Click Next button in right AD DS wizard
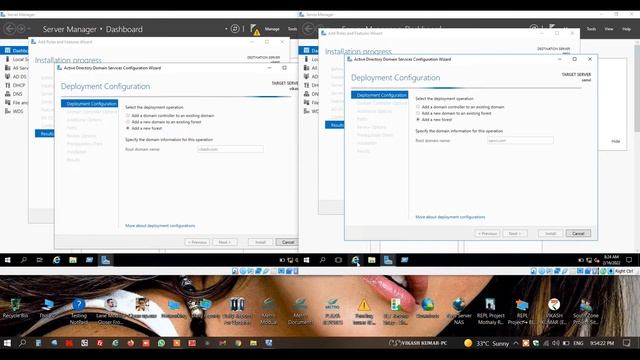This screenshot has height=360, width=640. 515,233
